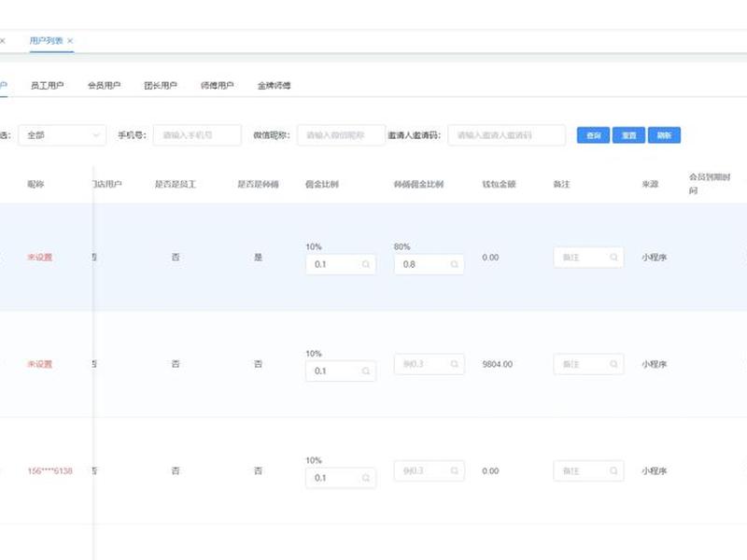747x560 pixels.
Task: Click the blue 查询 button
Action: click(x=593, y=135)
